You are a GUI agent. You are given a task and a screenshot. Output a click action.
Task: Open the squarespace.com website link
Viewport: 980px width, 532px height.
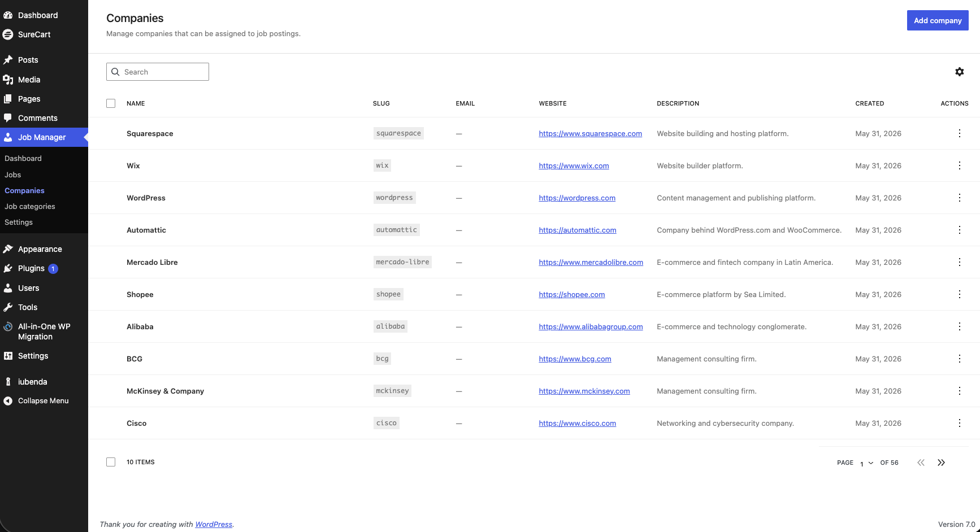[x=590, y=133]
